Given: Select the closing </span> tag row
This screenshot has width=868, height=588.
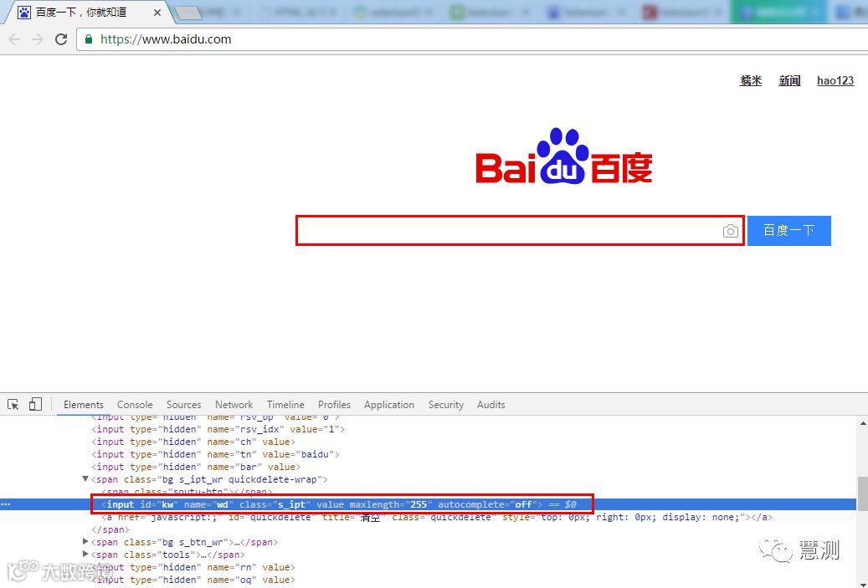Looking at the screenshot, I should pos(110,529).
